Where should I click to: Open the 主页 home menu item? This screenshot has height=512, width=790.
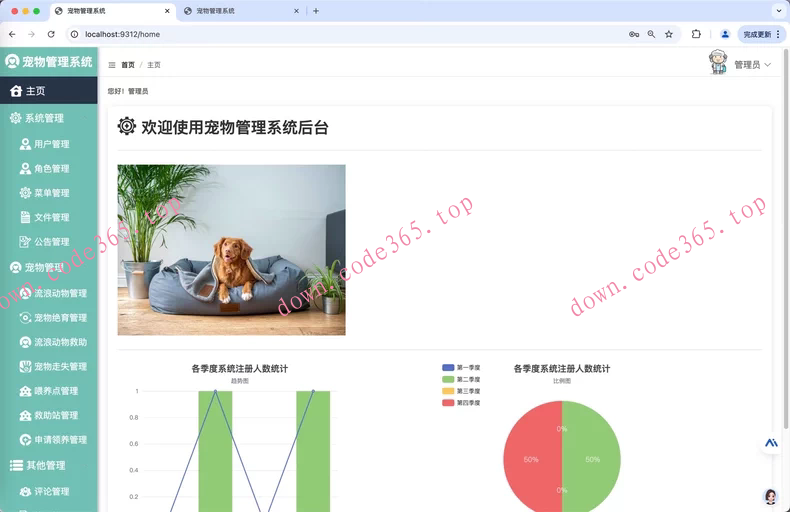pyautogui.click(x=48, y=91)
